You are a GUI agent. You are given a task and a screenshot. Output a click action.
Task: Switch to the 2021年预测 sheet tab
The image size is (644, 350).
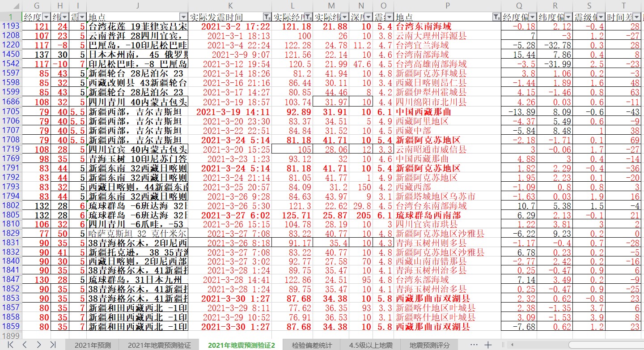click(93, 345)
